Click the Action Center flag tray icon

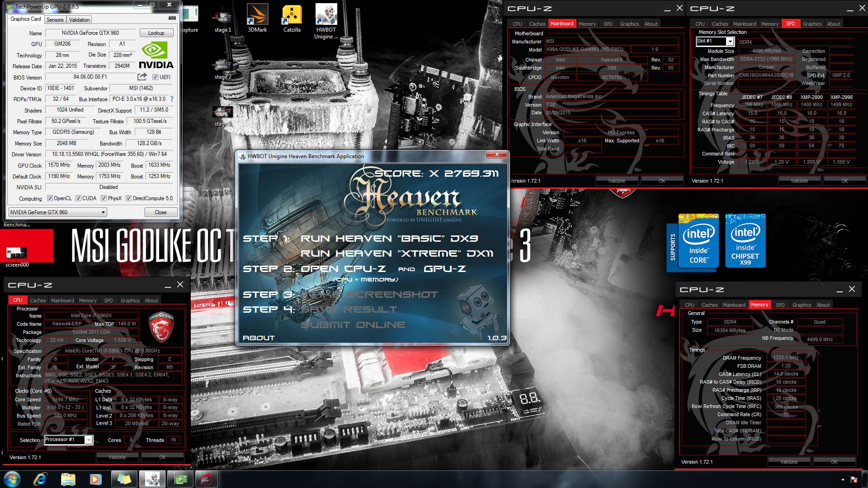854,479
